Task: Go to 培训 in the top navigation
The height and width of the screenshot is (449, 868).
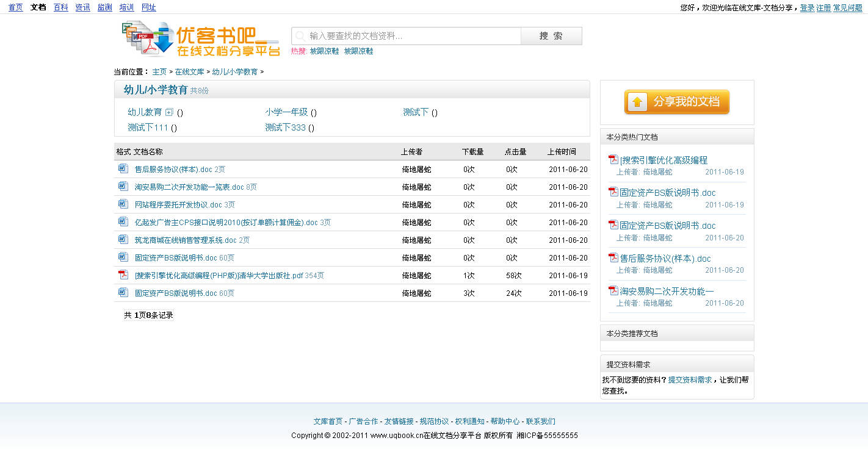Action: point(126,7)
